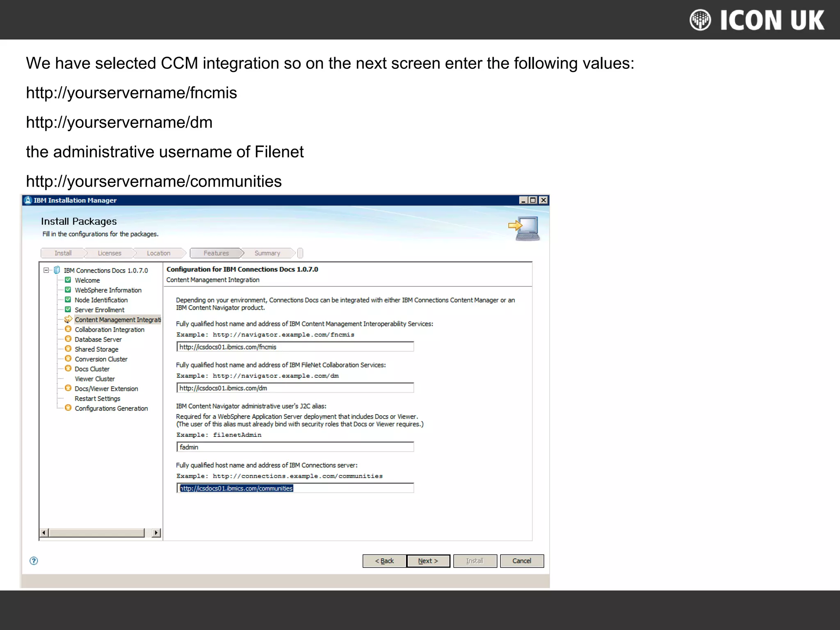Select Restart Settings in the tree
Image resolution: width=840 pixels, height=630 pixels.
point(97,398)
